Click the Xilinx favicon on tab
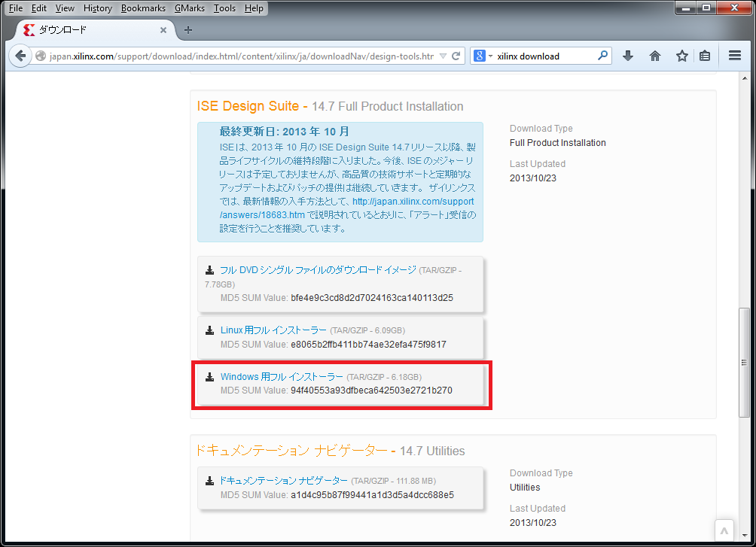756x547 pixels. pos(29,30)
